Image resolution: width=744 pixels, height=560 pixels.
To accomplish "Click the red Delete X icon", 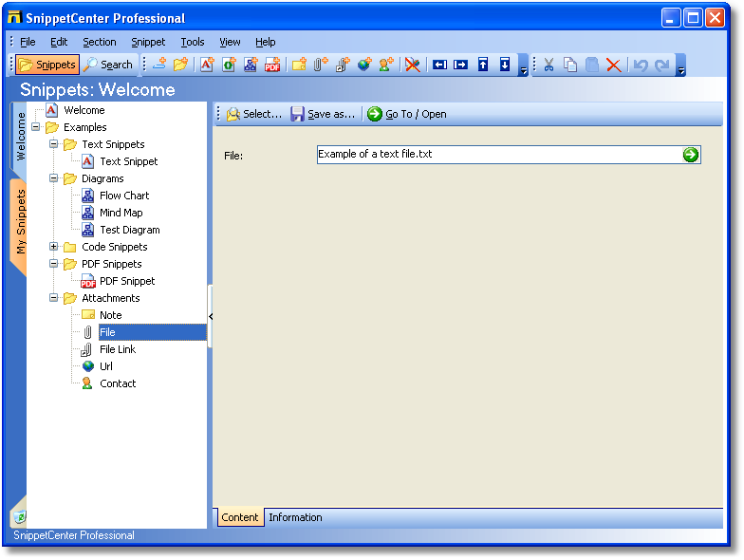I will (613, 65).
